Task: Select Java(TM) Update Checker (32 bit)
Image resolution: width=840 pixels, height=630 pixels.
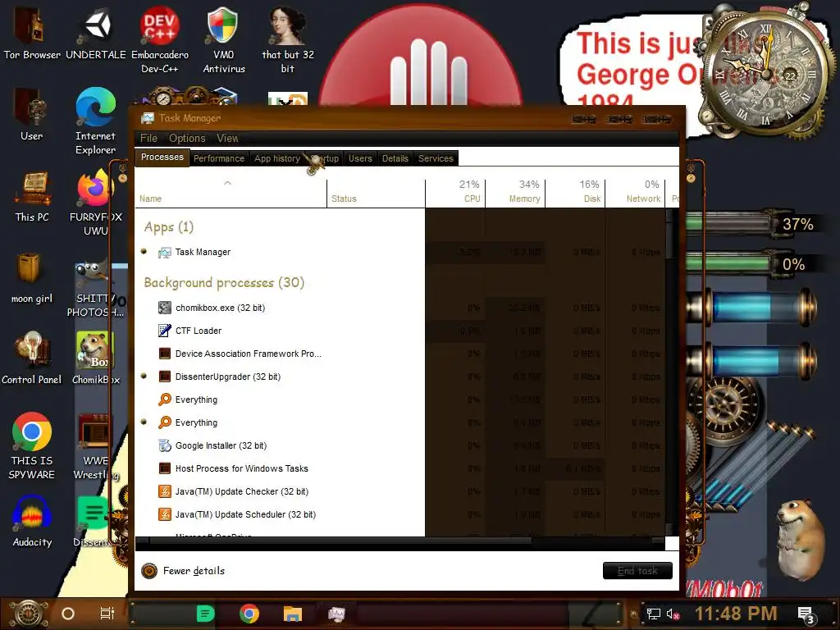Action: tap(399, 491)
